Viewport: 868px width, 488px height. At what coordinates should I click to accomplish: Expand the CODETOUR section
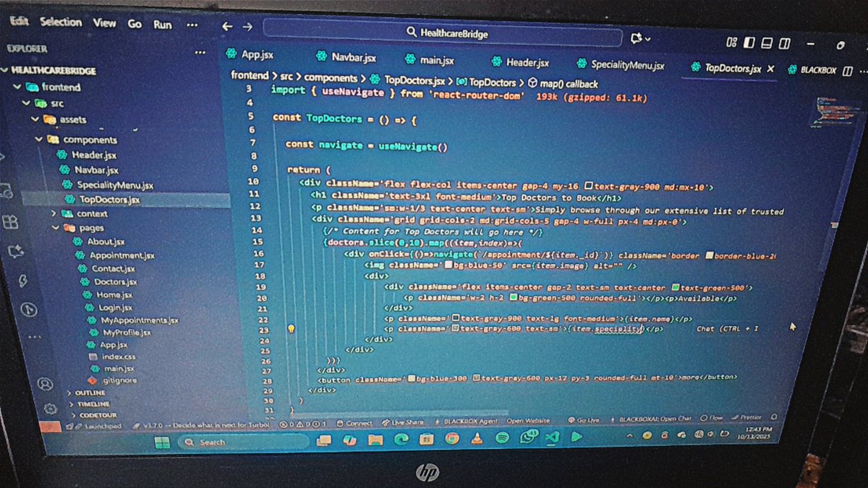coord(94,414)
